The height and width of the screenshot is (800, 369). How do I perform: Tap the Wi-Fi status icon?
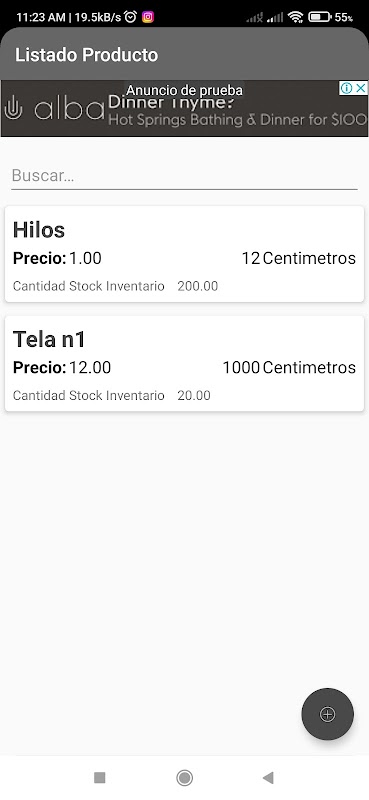[x=296, y=17]
